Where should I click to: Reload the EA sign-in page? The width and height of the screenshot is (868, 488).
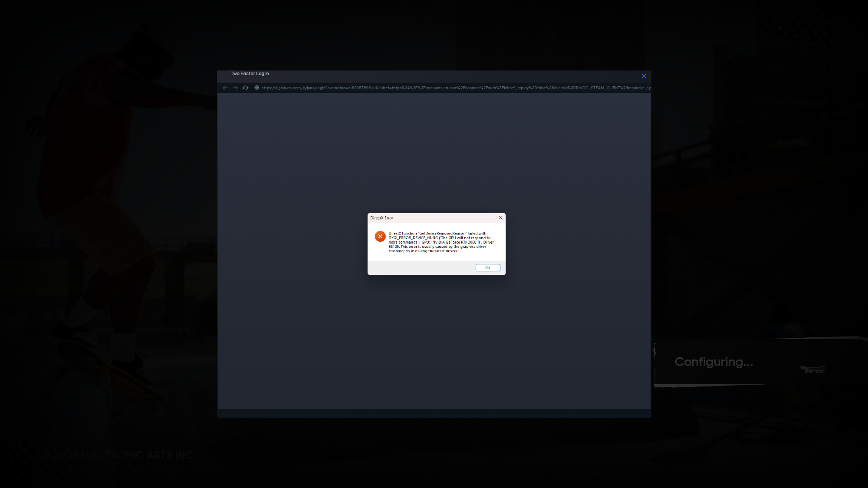click(246, 88)
